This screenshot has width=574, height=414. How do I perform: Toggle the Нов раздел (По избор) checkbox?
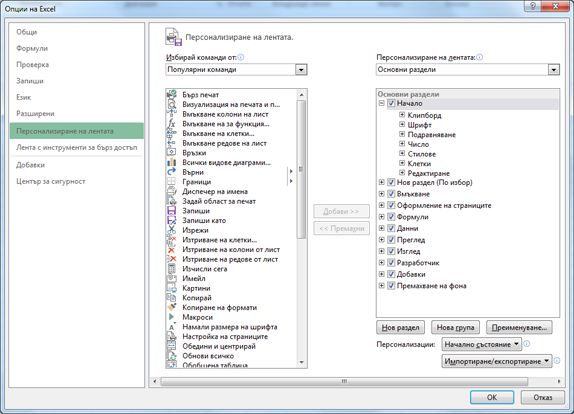point(391,182)
